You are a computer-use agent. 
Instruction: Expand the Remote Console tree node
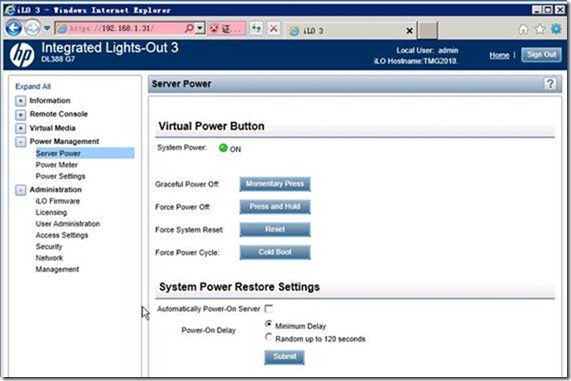click(20, 115)
